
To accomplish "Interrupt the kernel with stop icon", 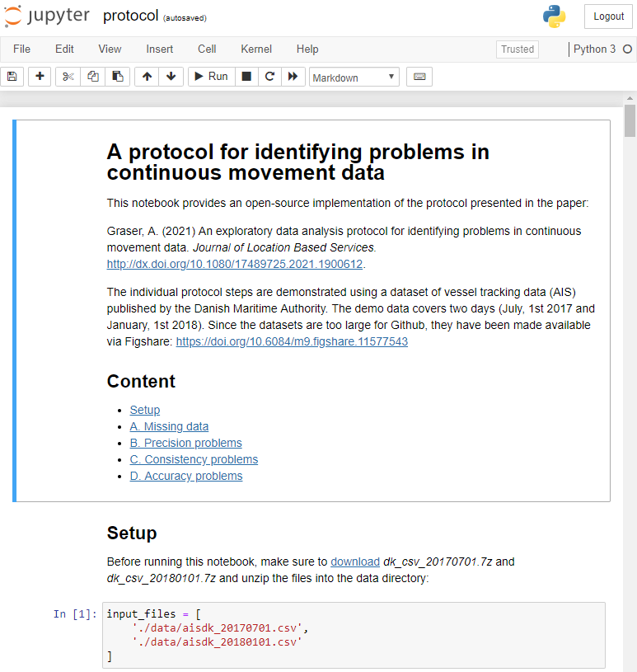I will [x=246, y=77].
